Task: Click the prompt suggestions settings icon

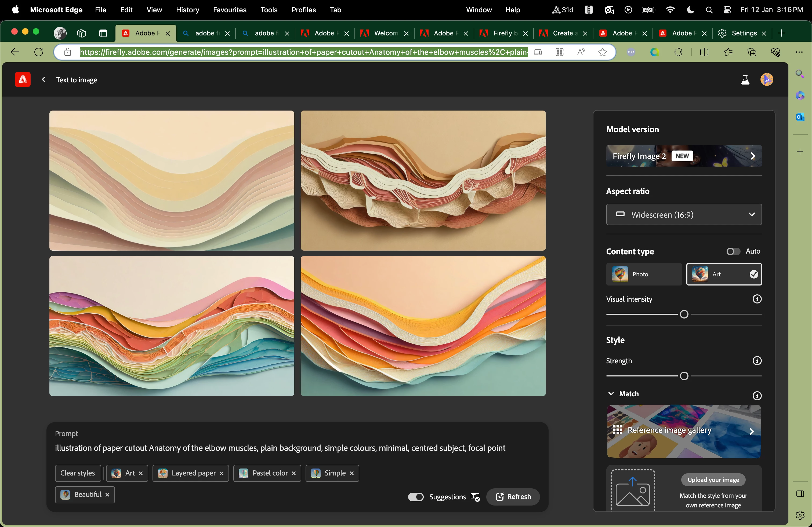Action: click(475, 497)
